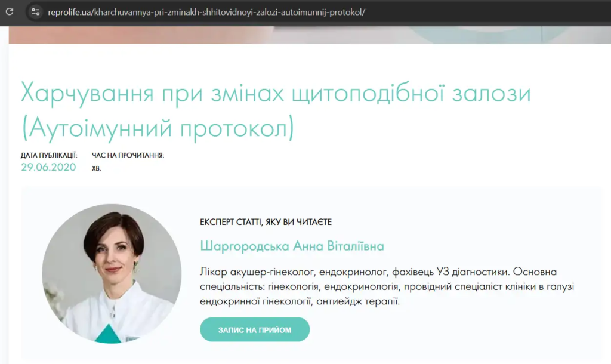Select the publication date 29.06.2020

coord(48,167)
